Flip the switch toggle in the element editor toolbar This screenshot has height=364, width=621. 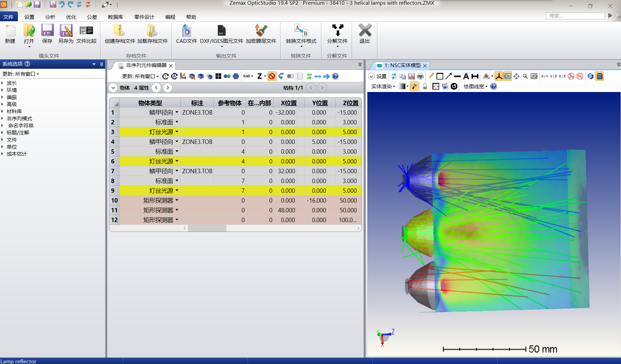pyautogui.click(x=290, y=76)
